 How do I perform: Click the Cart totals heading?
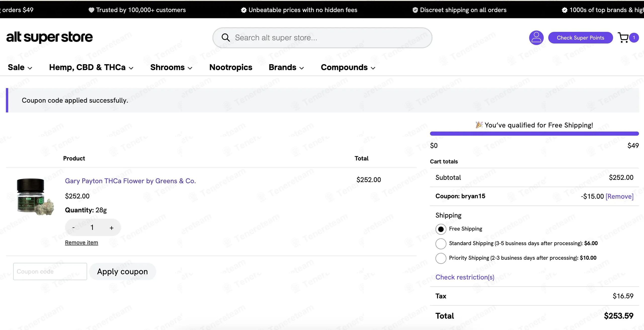[444, 161]
